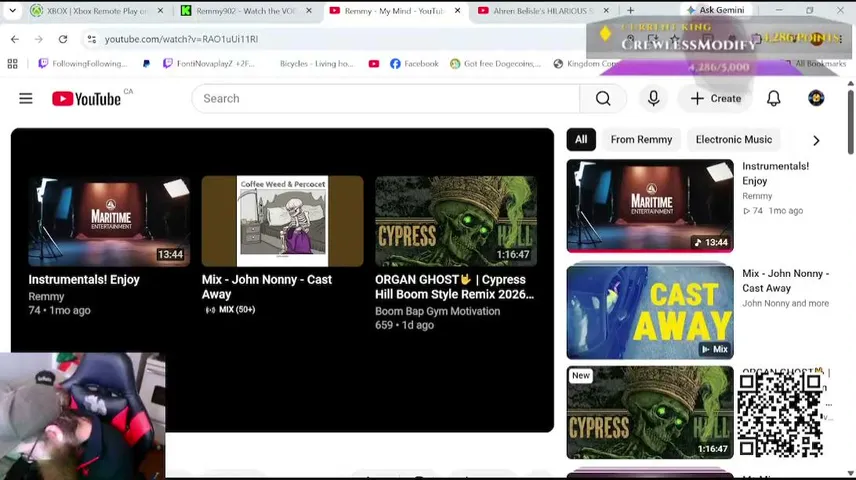Open Mix - John Nonny endscreen title
Image resolution: width=856 pixels, height=480 pixels.
(x=266, y=287)
